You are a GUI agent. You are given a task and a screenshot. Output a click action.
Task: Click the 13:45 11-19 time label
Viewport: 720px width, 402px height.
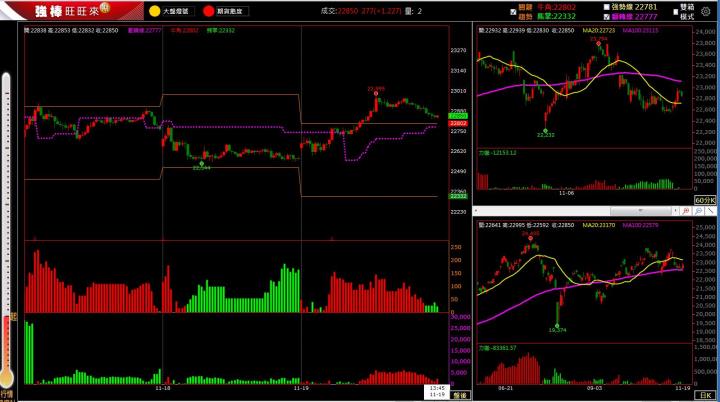click(x=437, y=392)
